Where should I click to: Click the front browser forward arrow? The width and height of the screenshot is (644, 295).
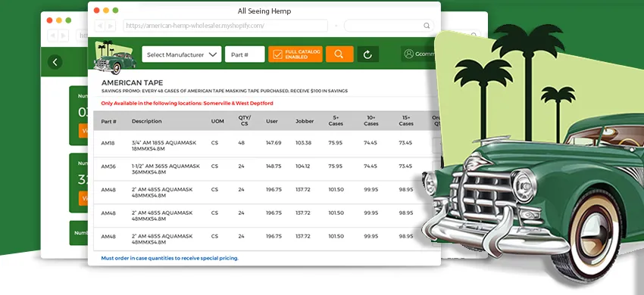[x=111, y=26]
